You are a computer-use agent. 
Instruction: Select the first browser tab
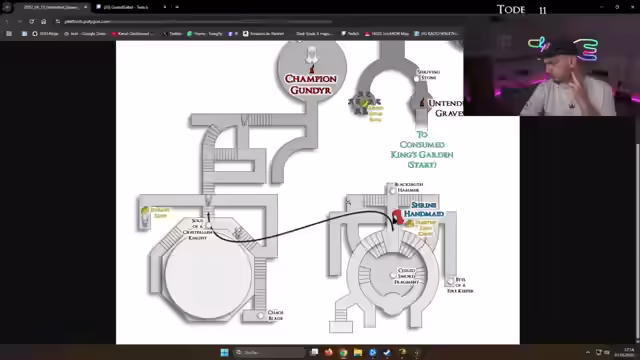click(52, 7)
